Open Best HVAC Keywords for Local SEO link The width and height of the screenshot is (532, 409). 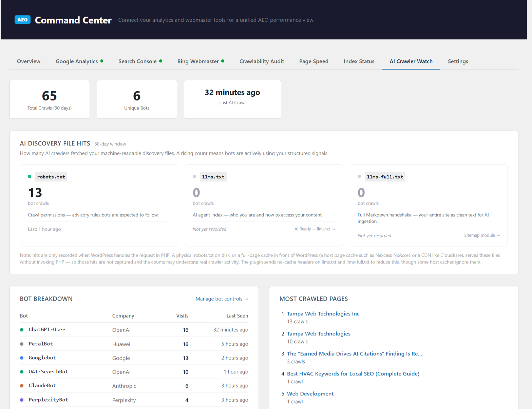(x=353, y=374)
